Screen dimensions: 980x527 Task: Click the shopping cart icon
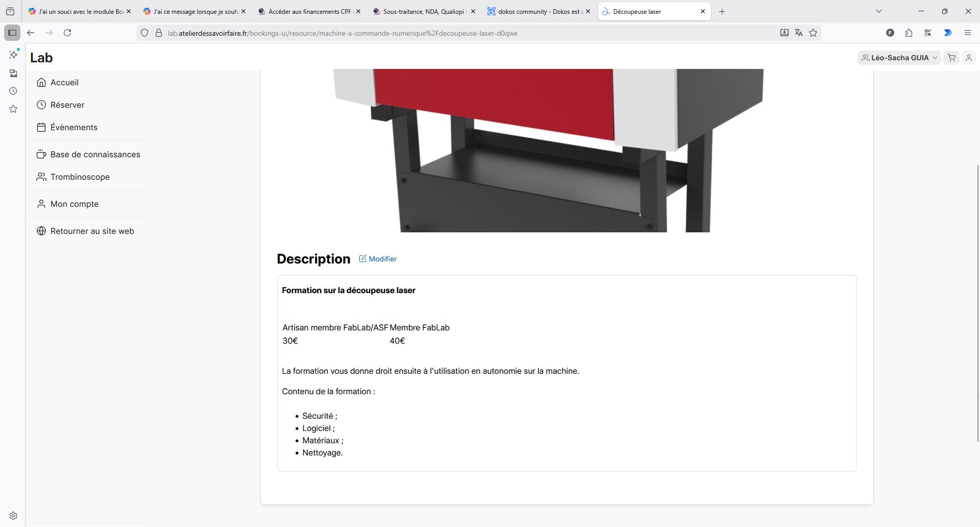[951, 58]
